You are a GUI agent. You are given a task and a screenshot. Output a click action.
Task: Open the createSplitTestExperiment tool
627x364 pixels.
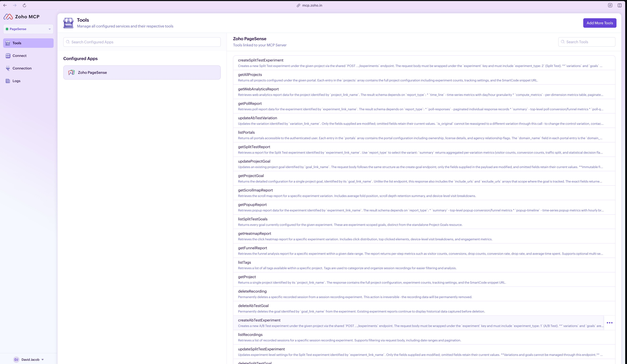click(x=424, y=63)
